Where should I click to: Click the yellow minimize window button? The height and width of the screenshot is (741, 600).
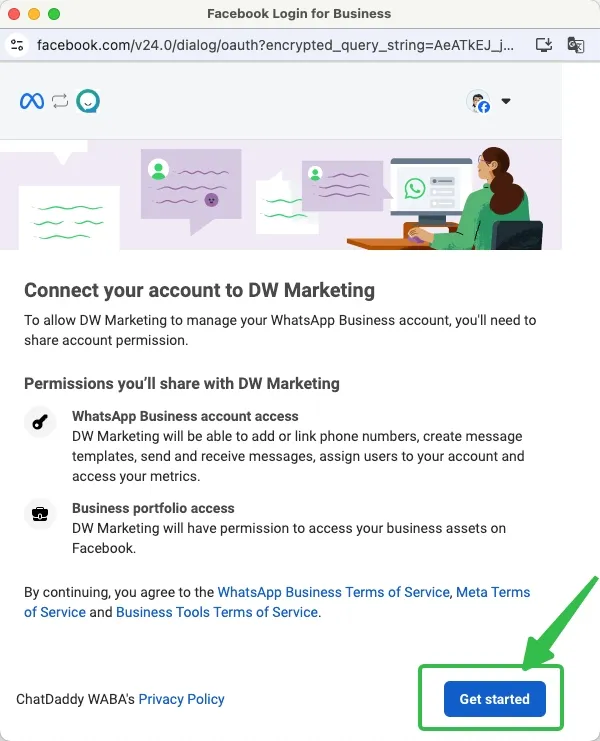pyautogui.click(x=34, y=14)
